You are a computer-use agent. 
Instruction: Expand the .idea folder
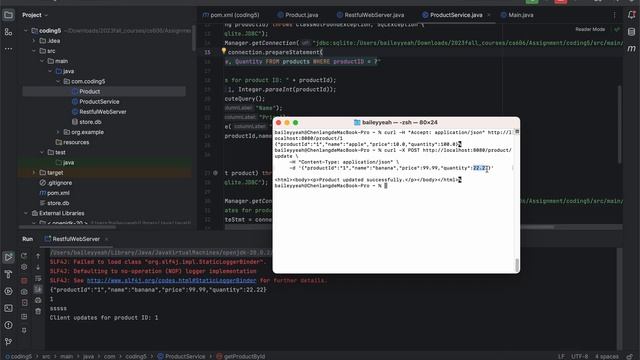tap(34, 41)
